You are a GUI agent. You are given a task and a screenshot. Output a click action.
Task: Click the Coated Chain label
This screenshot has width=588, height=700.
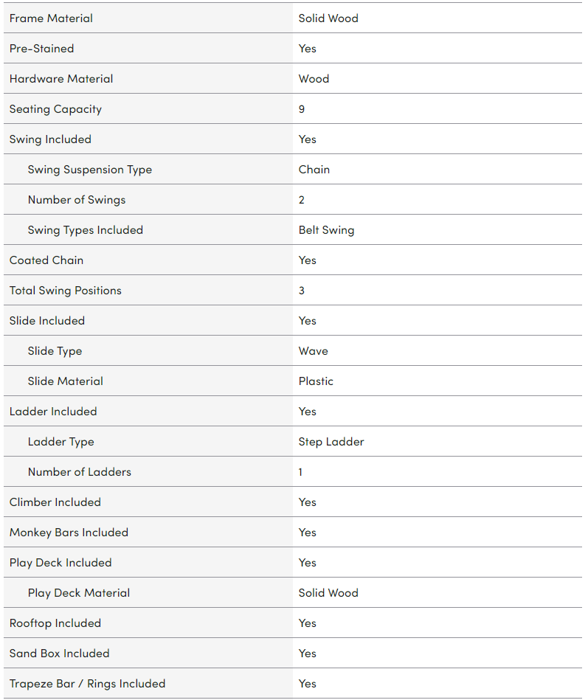pos(46,260)
